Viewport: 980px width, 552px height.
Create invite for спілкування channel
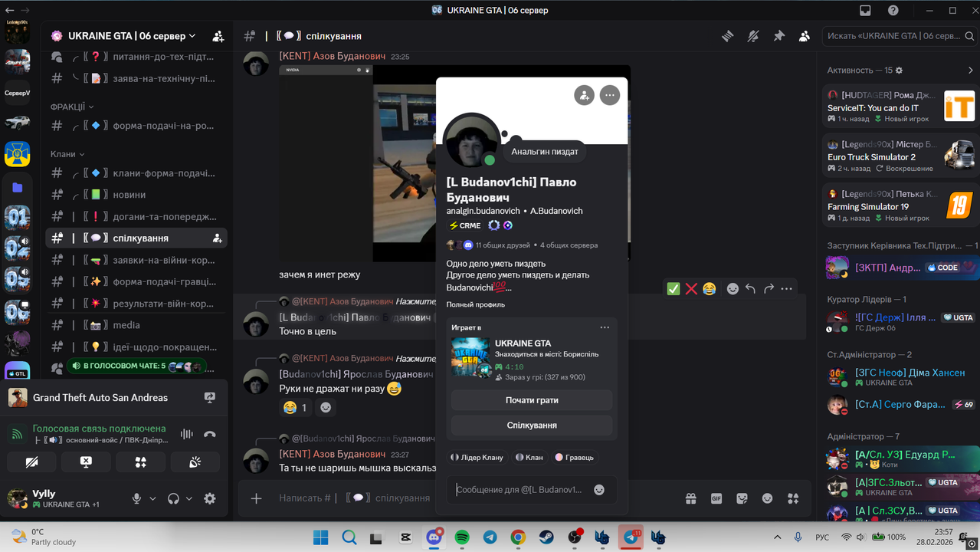point(218,238)
